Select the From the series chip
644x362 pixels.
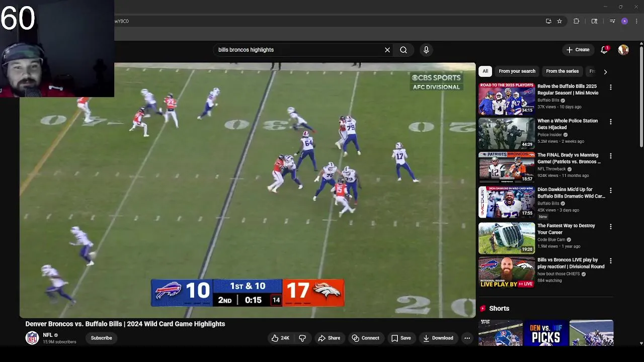[562, 71]
